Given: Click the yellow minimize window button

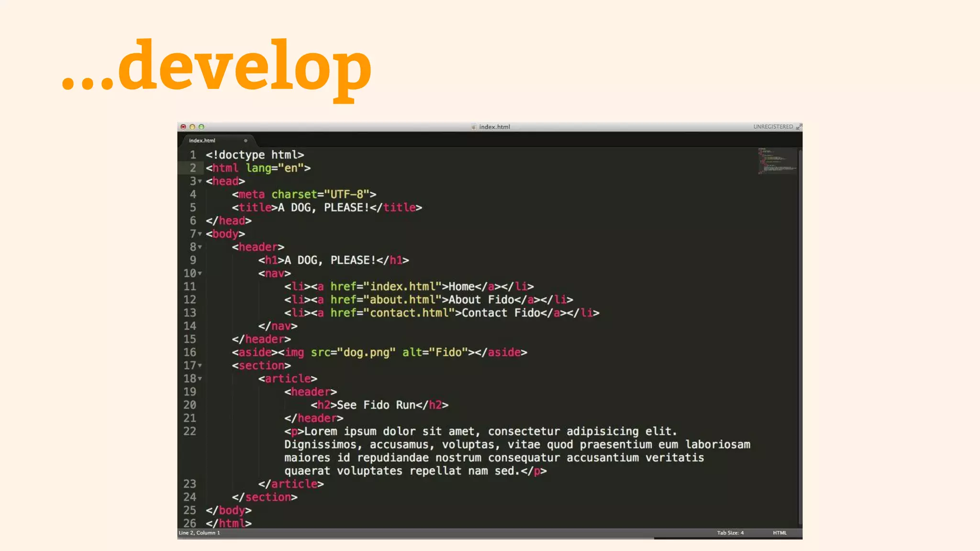Looking at the screenshot, I should (192, 127).
